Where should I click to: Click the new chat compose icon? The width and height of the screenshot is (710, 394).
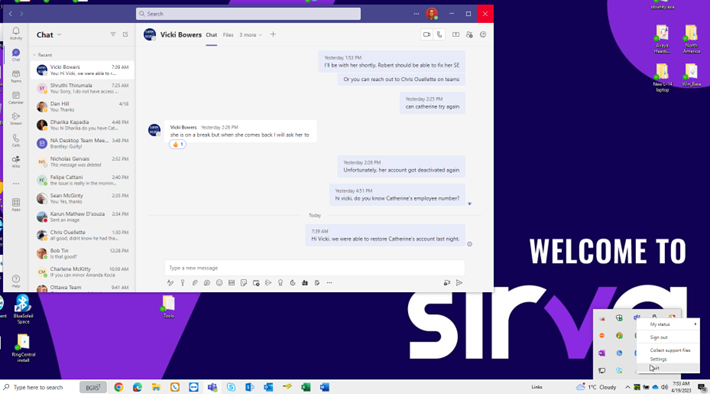click(x=125, y=34)
